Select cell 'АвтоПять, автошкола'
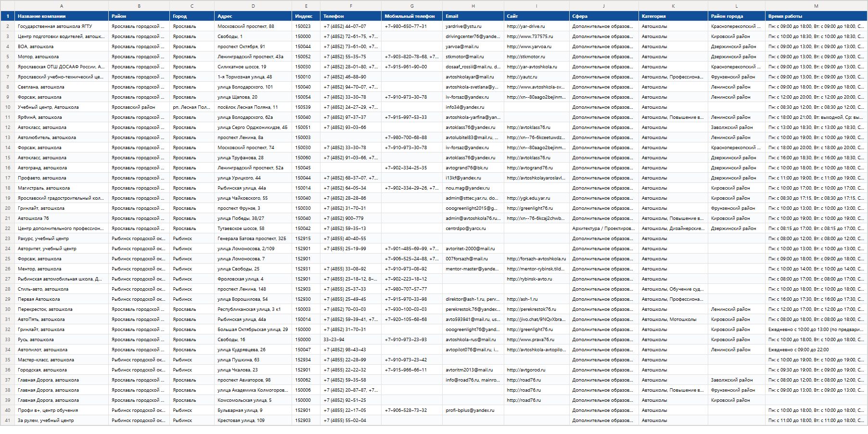This screenshot has width=868, height=434. point(62,319)
